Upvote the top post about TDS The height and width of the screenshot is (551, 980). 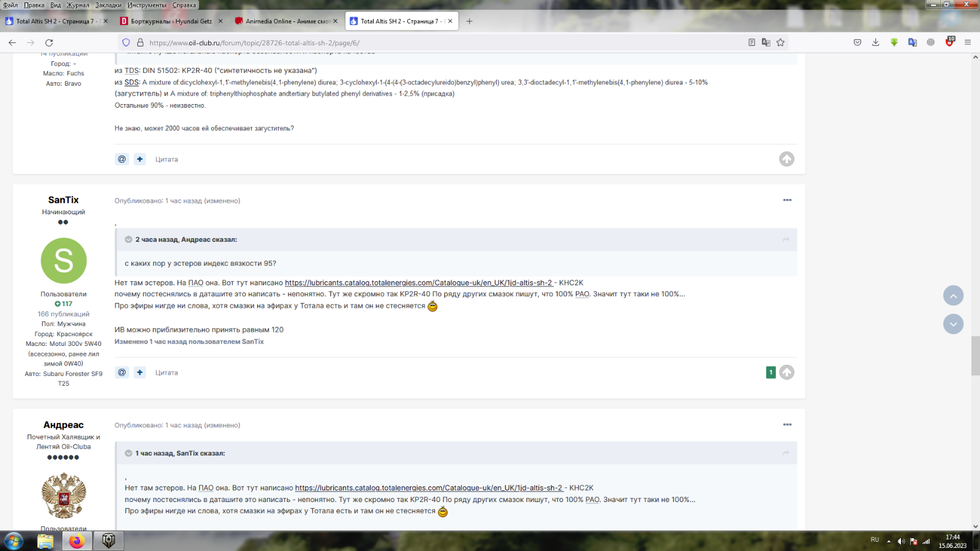tap(787, 159)
